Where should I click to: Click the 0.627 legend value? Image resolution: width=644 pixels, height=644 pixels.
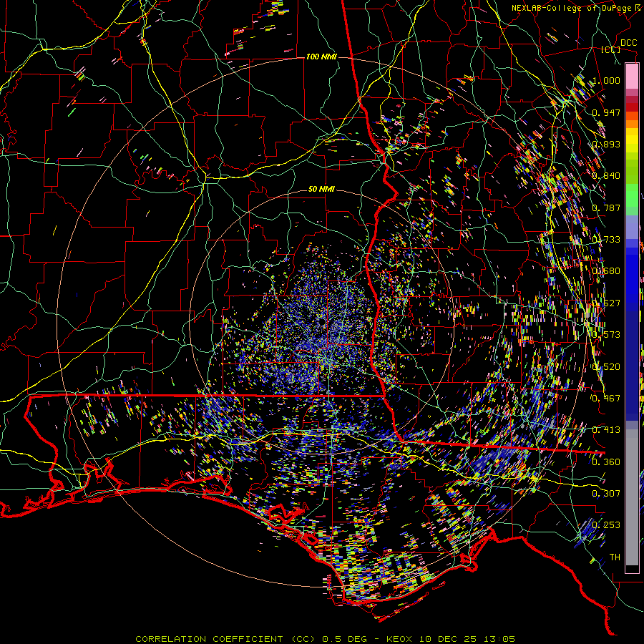click(606, 303)
